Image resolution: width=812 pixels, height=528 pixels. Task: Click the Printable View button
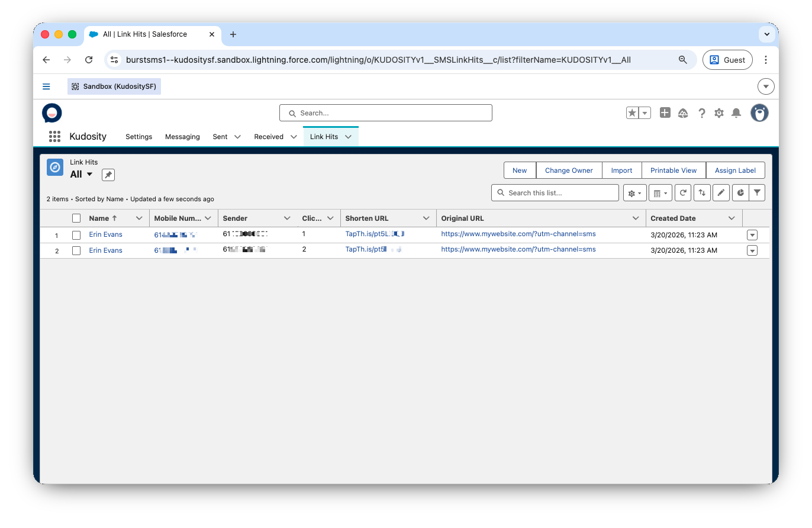(x=674, y=170)
